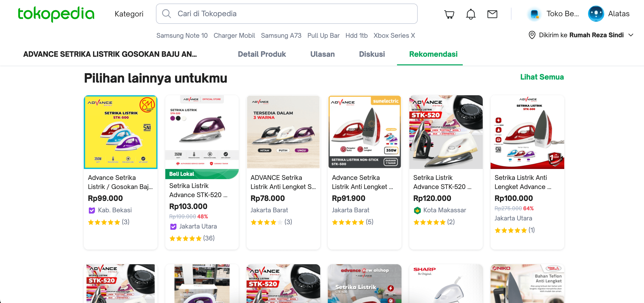Open the shopping cart icon
Screen dimensions: 644x303
tap(449, 14)
